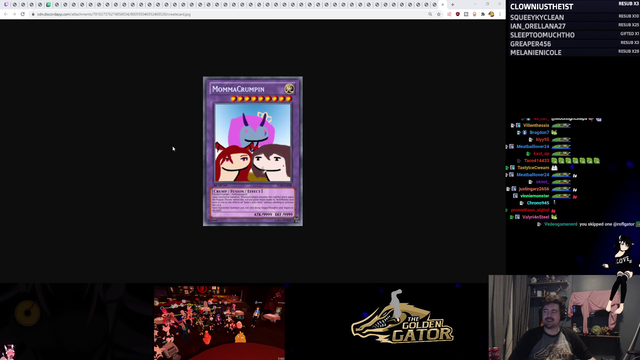Switch to the green-icon tab

point(48,4)
